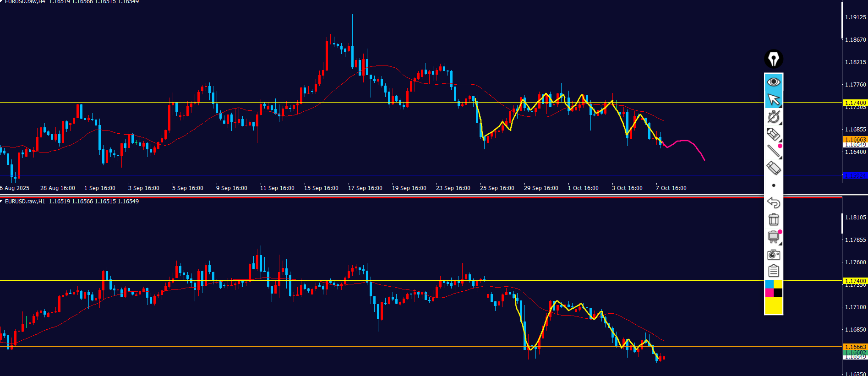This screenshot has height=376, width=868.
Task: Click the large yellow current color box
Action: click(x=774, y=305)
